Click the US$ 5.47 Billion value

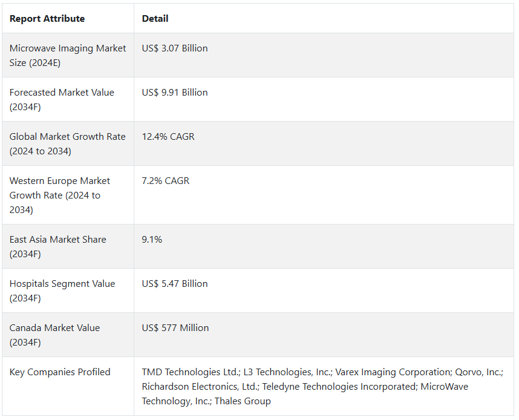175,284
